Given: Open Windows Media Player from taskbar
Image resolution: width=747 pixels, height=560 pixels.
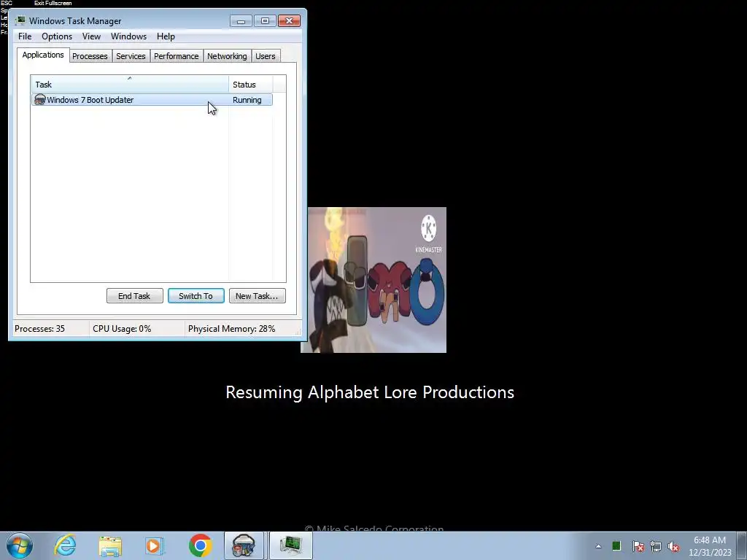Looking at the screenshot, I should pos(155,545).
